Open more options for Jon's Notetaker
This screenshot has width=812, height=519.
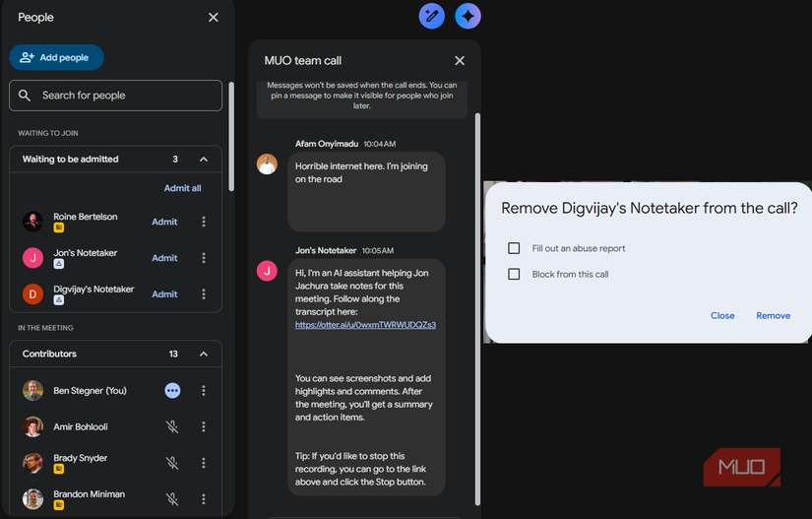pyautogui.click(x=204, y=258)
